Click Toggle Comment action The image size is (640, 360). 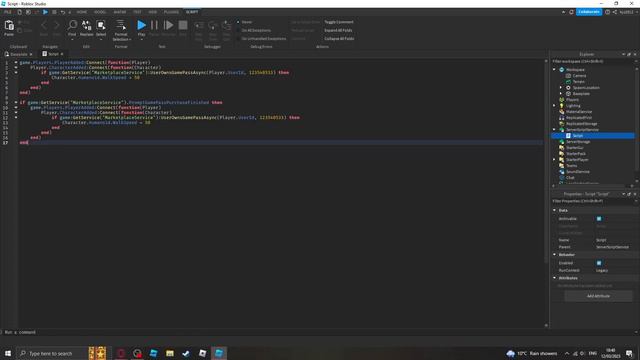coord(339,22)
